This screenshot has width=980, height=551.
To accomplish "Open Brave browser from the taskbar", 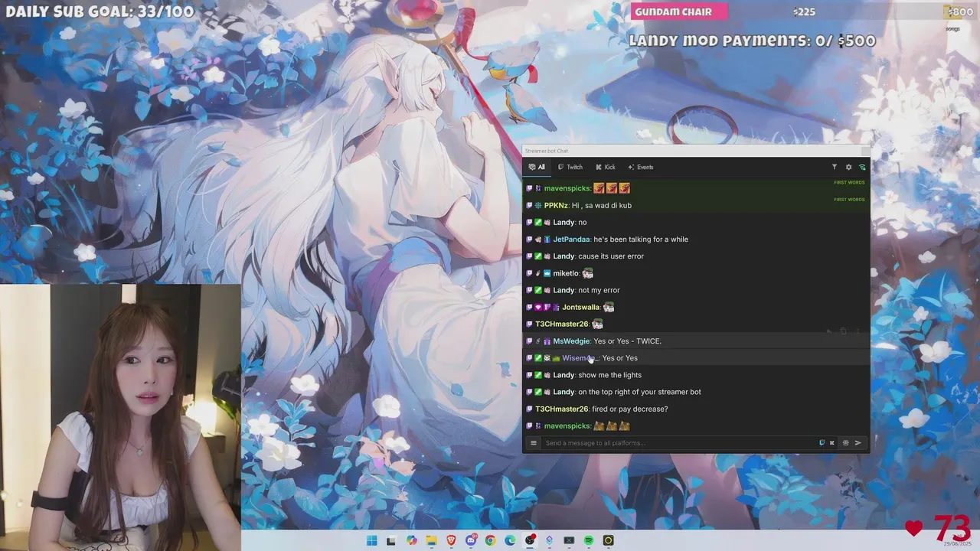I will click(451, 540).
